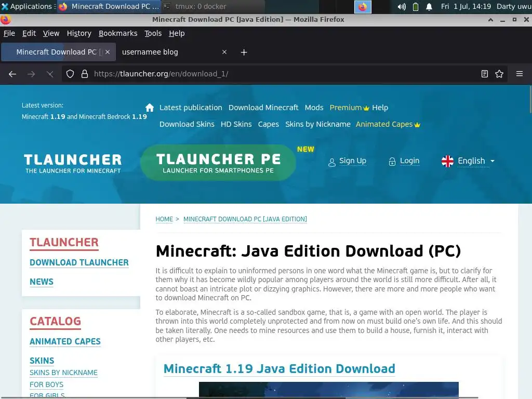Click the URL address bar
This screenshot has height=399, width=532.
[283, 74]
